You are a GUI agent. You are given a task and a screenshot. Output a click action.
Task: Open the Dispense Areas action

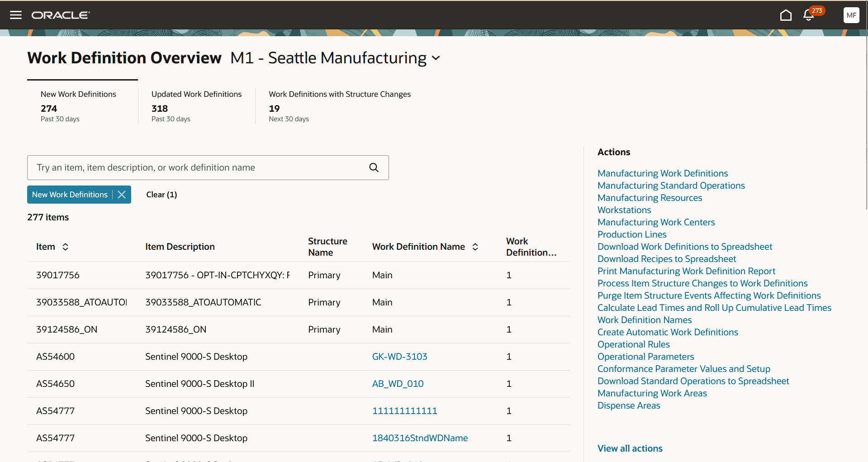tap(629, 405)
